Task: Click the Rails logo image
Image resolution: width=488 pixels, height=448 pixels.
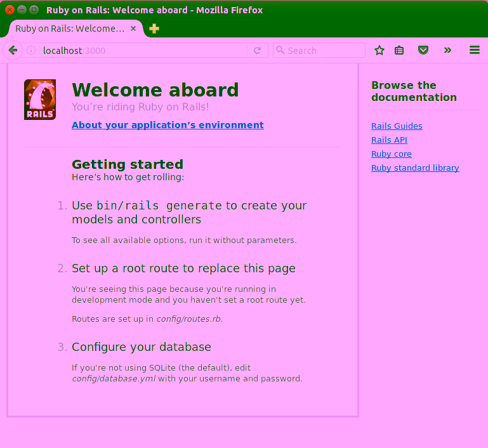Action: [x=40, y=100]
